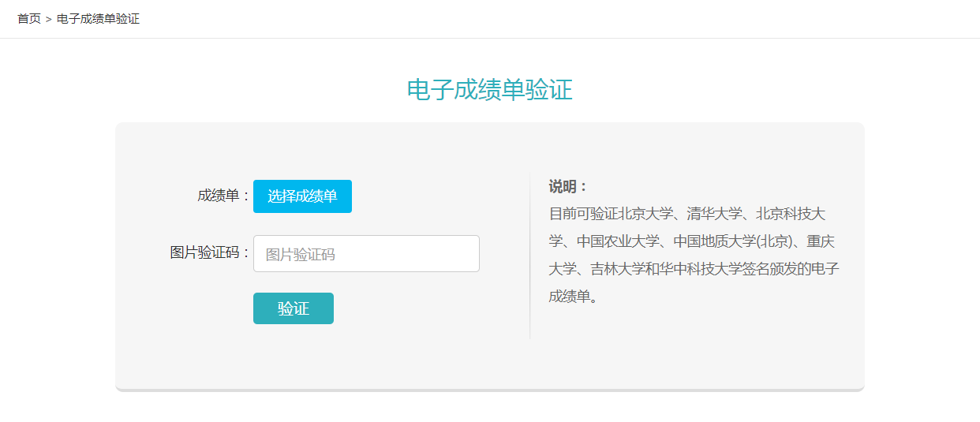The width and height of the screenshot is (980, 422).
Task: Click 中国农业大学 in the description text
Action: pyautogui.click(x=618, y=241)
